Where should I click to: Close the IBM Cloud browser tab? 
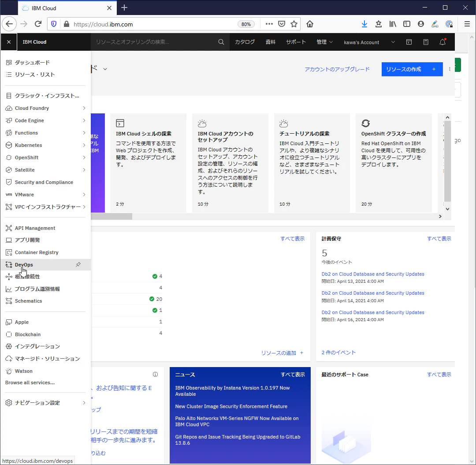[109, 8]
